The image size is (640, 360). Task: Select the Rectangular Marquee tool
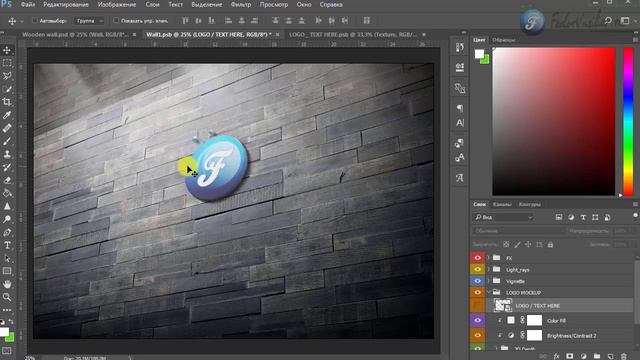7,63
